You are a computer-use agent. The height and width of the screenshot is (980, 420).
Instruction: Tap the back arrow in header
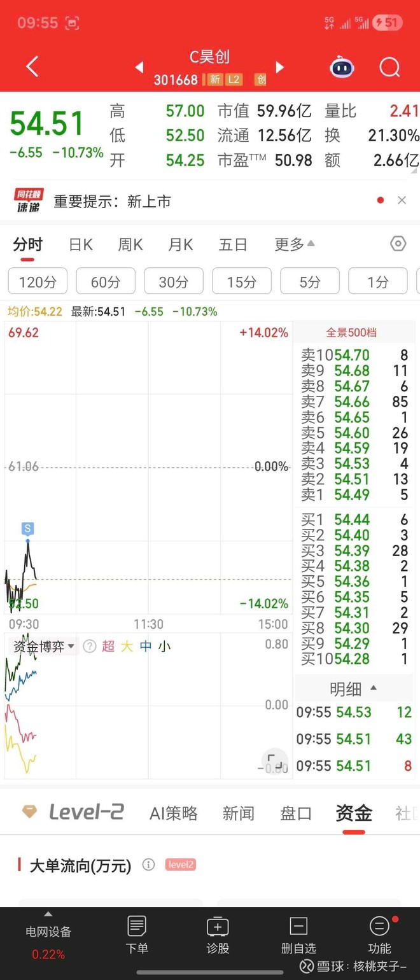[32, 66]
